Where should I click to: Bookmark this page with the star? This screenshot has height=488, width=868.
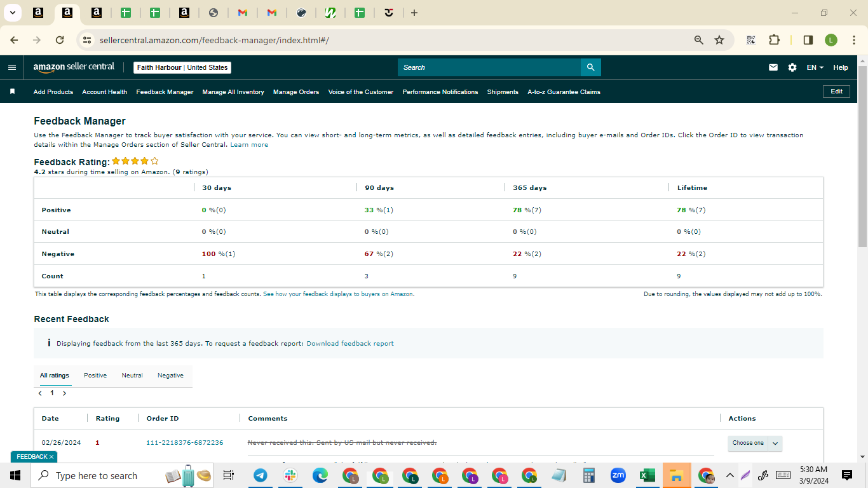coord(719,40)
